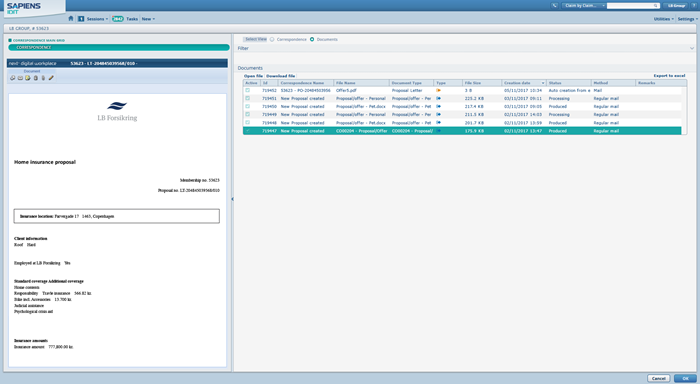Sort by the File Size column header
The width and height of the screenshot is (700, 384).
coord(482,83)
